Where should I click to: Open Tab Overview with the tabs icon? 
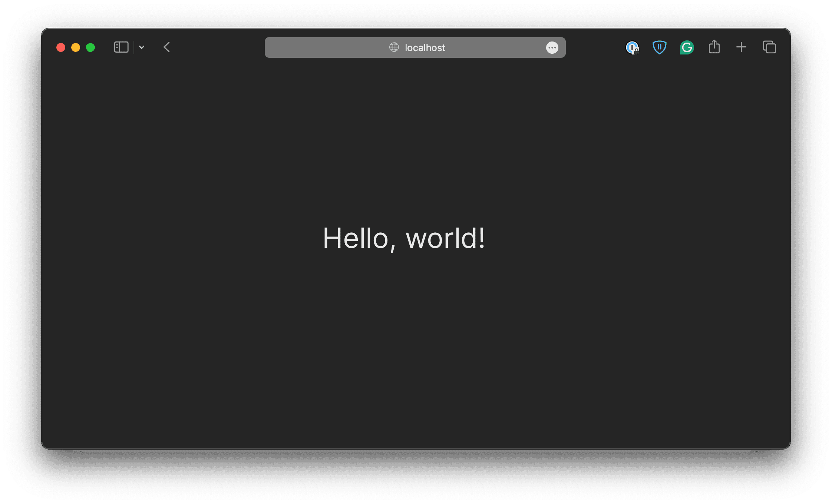[x=769, y=47]
